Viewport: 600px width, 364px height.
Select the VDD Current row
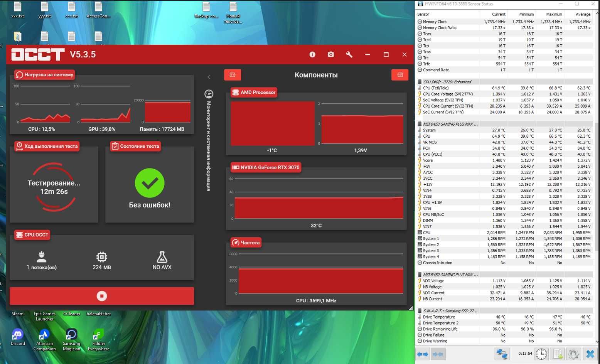point(505,293)
